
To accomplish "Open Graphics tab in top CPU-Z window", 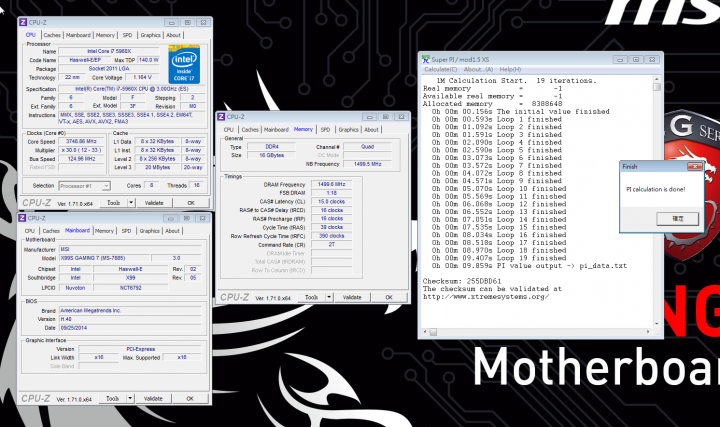I will [150, 35].
